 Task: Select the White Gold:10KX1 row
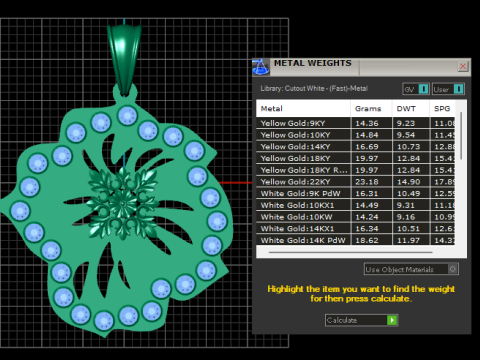pos(356,205)
